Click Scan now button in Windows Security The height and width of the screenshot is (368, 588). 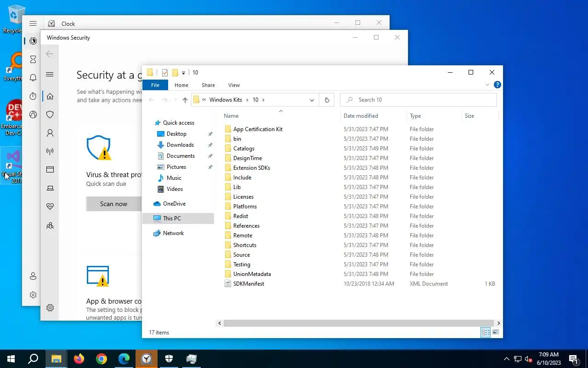pyautogui.click(x=113, y=204)
